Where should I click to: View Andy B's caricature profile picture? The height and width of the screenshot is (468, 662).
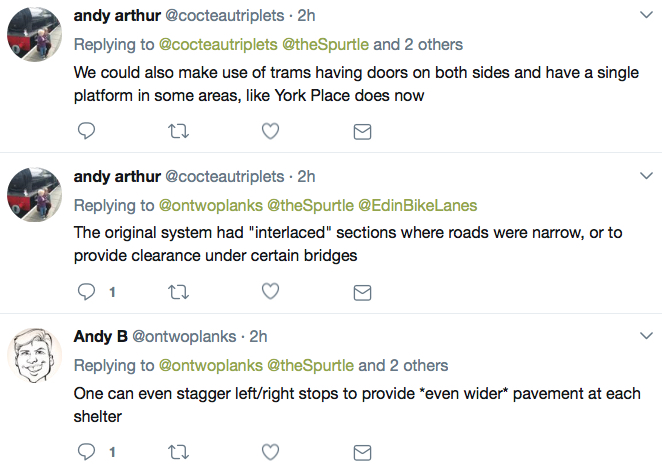click(x=34, y=356)
